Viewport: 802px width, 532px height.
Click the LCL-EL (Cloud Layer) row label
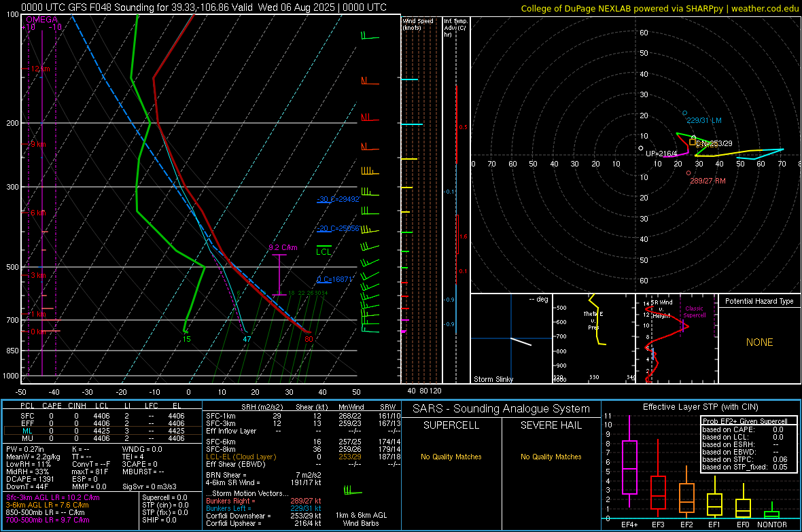pyautogui.click(x=241, y=457)
